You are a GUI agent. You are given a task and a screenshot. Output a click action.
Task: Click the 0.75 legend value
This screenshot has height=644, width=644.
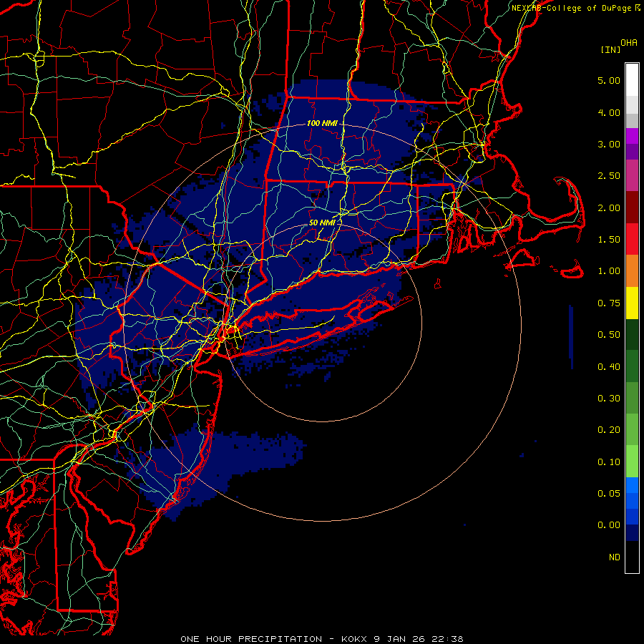pos(609,303)
